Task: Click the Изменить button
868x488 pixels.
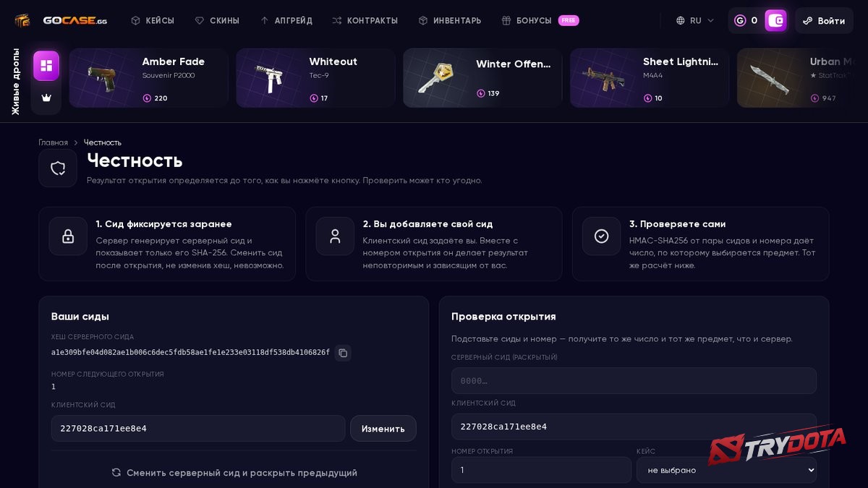Action: click(x=383, y=428)
